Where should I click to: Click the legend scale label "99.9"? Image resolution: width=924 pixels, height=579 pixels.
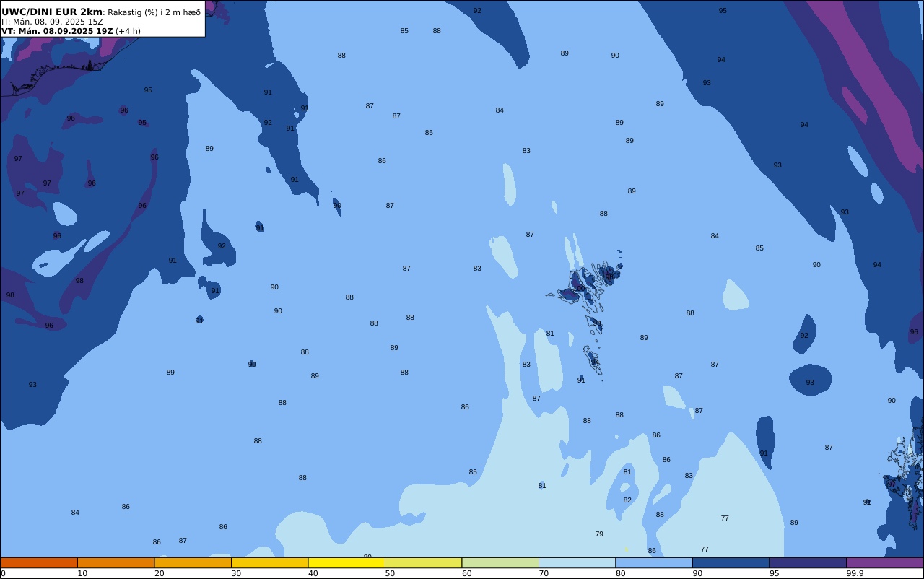pos(855,573)
